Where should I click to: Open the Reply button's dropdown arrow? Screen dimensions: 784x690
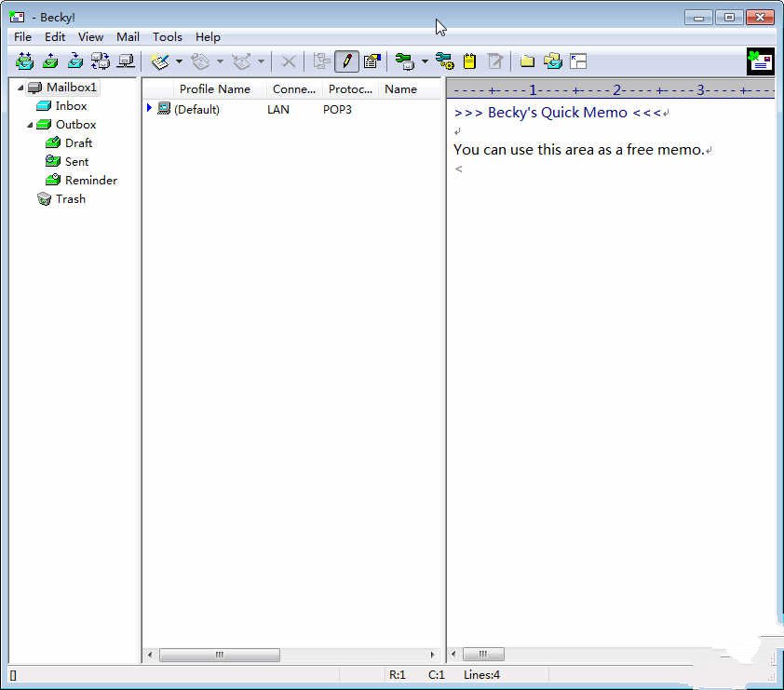pos(220,62)
